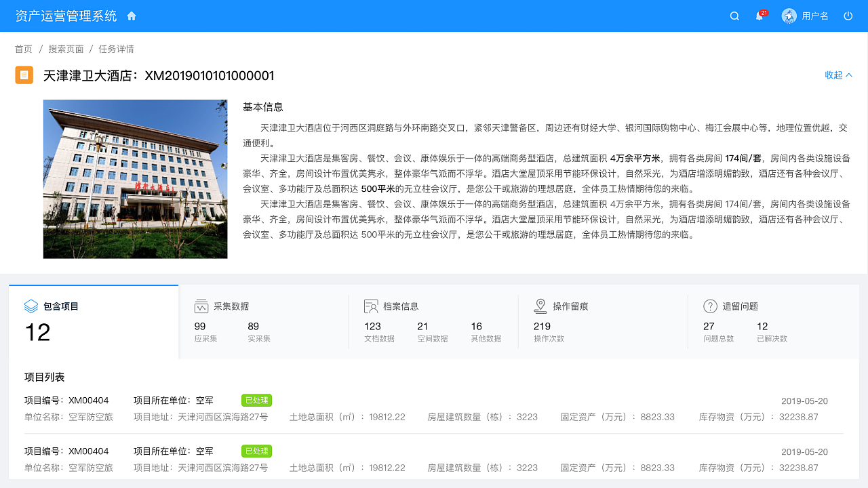This screenshot has width=868, height=488.
Task: Click the hotel building photo
Action: coord(135,179)
